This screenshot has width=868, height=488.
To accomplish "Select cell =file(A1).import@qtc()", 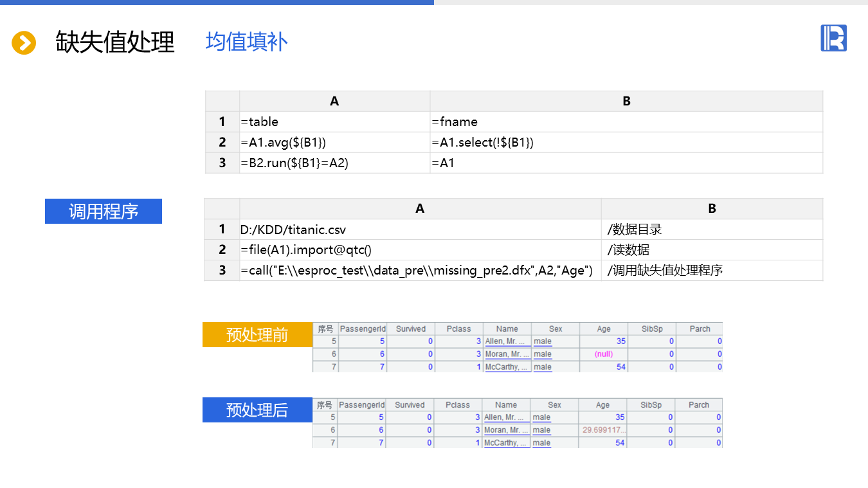I will click(x=420, y=250).
